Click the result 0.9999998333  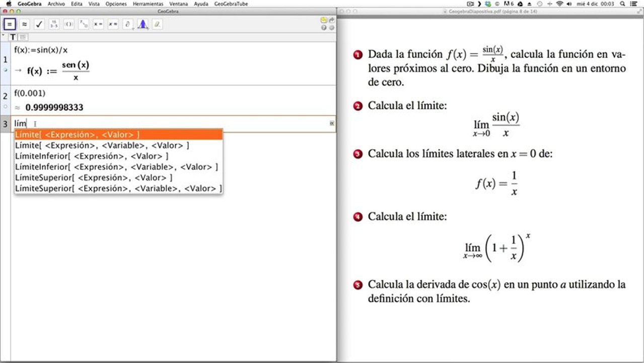pyautogui.click(x=54, y=107)
